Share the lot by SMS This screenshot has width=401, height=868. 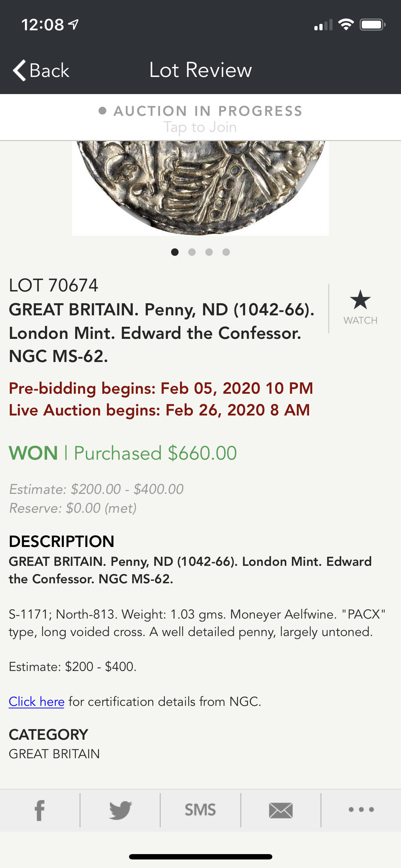click(200, 810)
